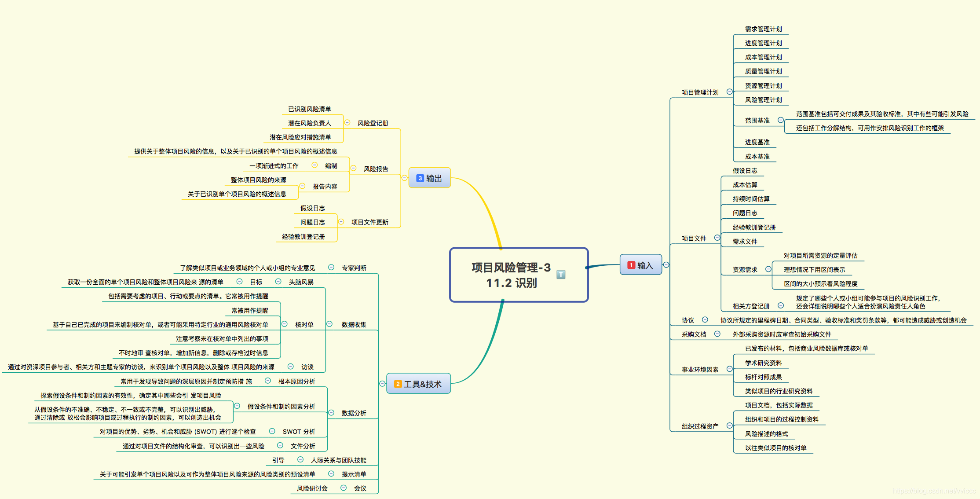Collapse the 项目文件 node on the right

pyautogui.click(x=717, y=238)
